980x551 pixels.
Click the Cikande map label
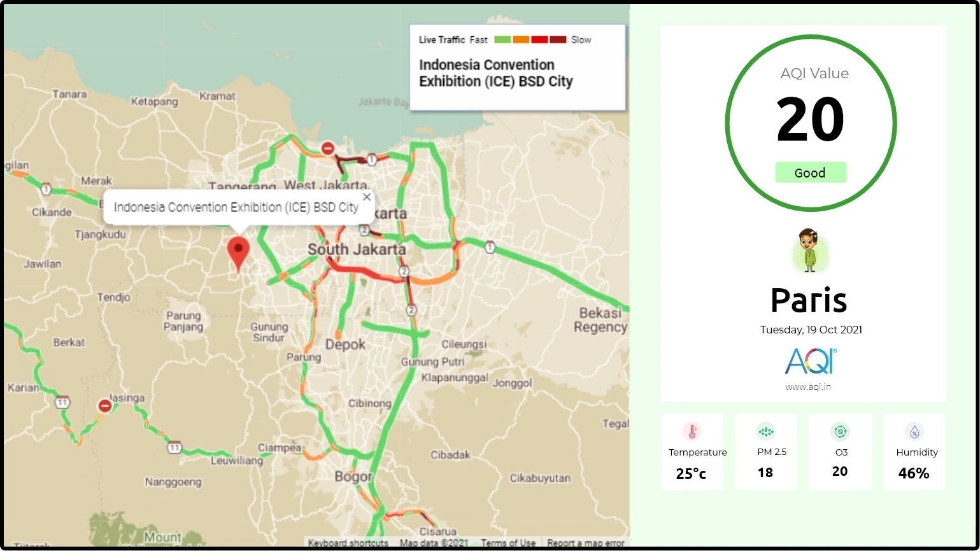pyautogui.click(x=52, y=212)
